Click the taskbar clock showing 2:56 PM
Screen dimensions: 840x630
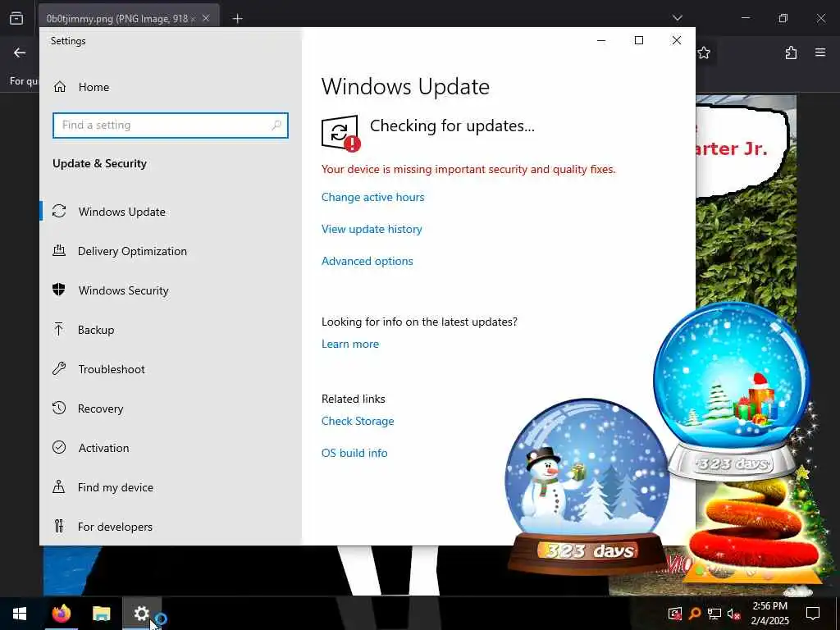pos(769,614)
